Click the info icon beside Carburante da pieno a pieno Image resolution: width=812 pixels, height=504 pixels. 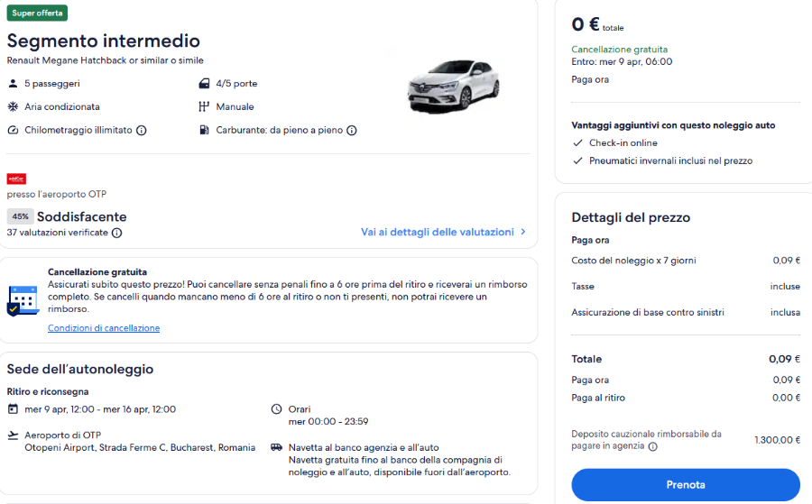[x=352, y=131]
